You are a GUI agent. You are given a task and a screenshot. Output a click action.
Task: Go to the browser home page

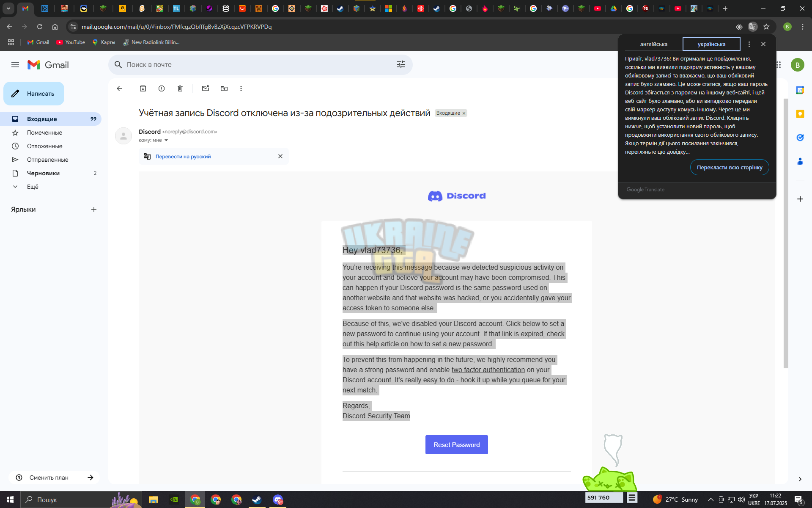coord(55,27)
